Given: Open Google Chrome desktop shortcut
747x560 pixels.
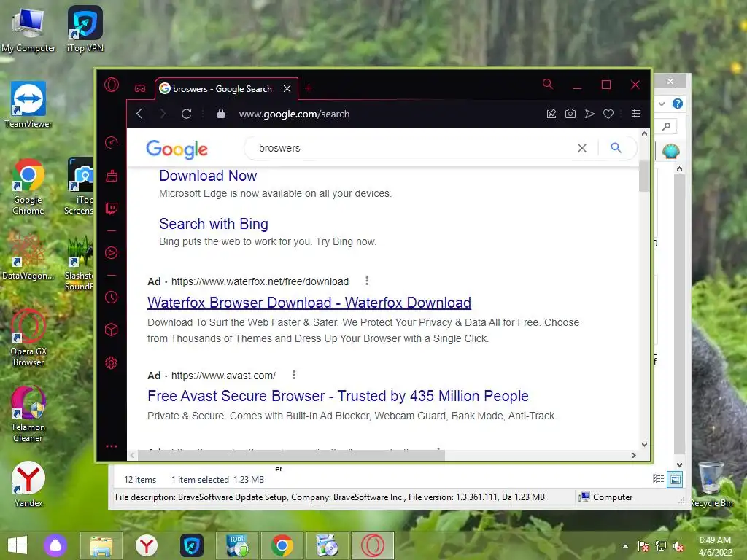Looking at the screenshot, I should [28, 186].
